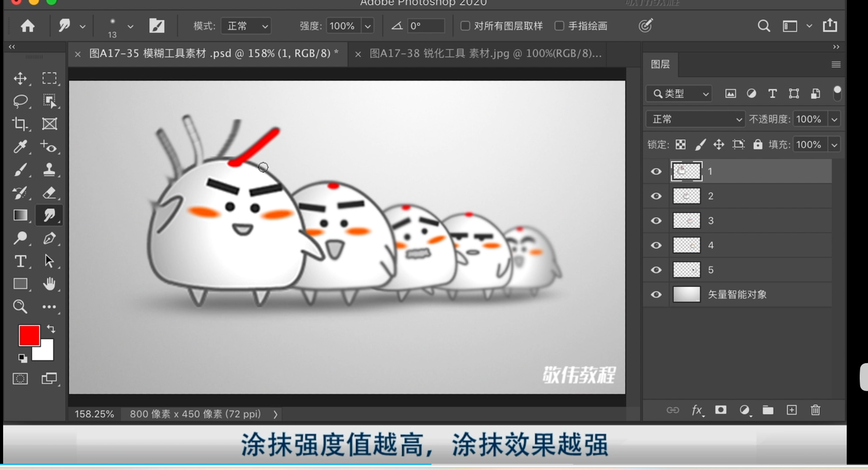
Task: Select the Horizontal Type tool
Action: 20,261
